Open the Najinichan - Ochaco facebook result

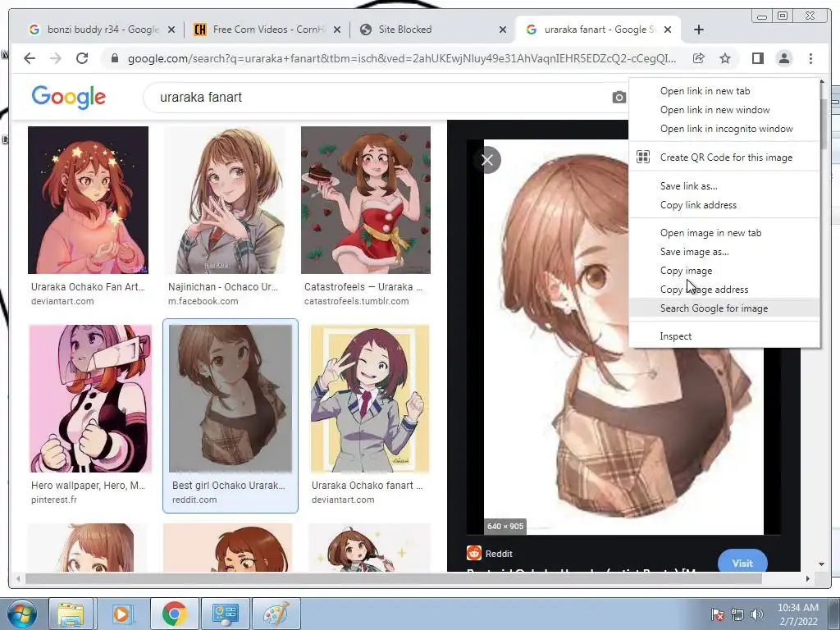click(223, 287)
